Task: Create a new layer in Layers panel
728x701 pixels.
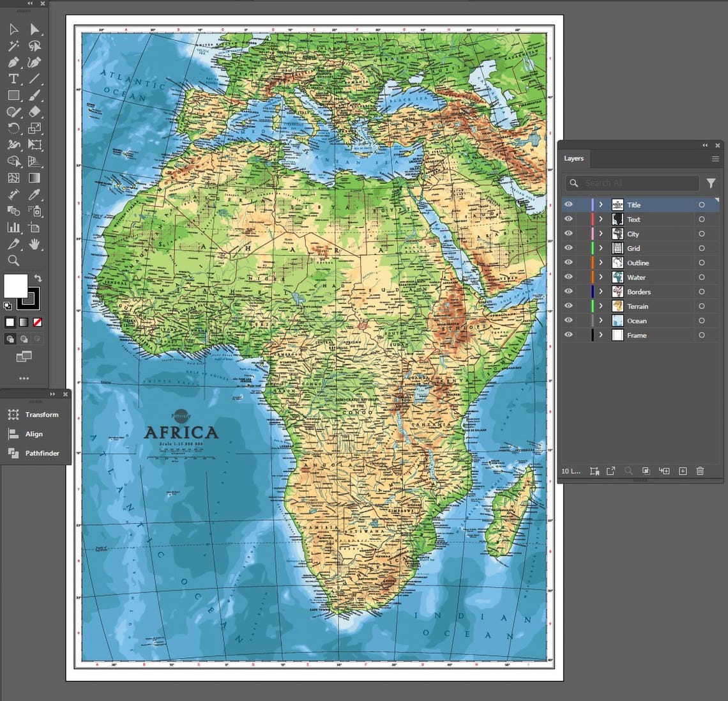Action: tap(683, 471)
